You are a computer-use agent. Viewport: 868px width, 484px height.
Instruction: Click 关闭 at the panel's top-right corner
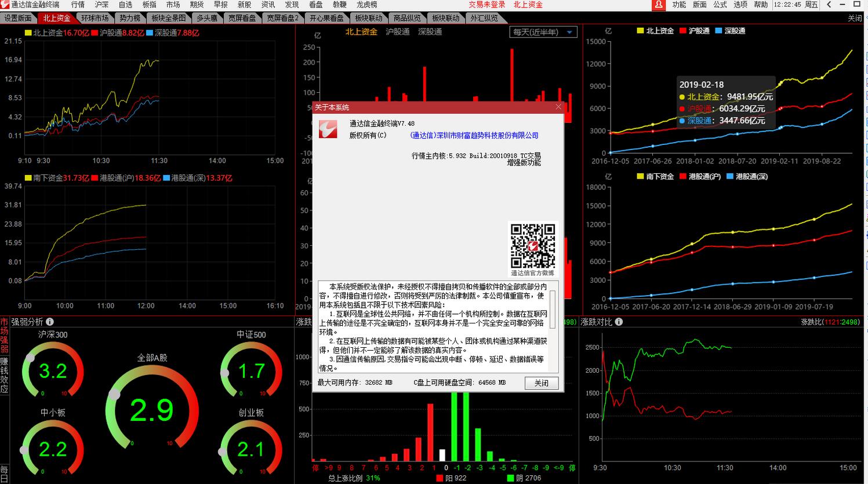click(x=855, y=18)
